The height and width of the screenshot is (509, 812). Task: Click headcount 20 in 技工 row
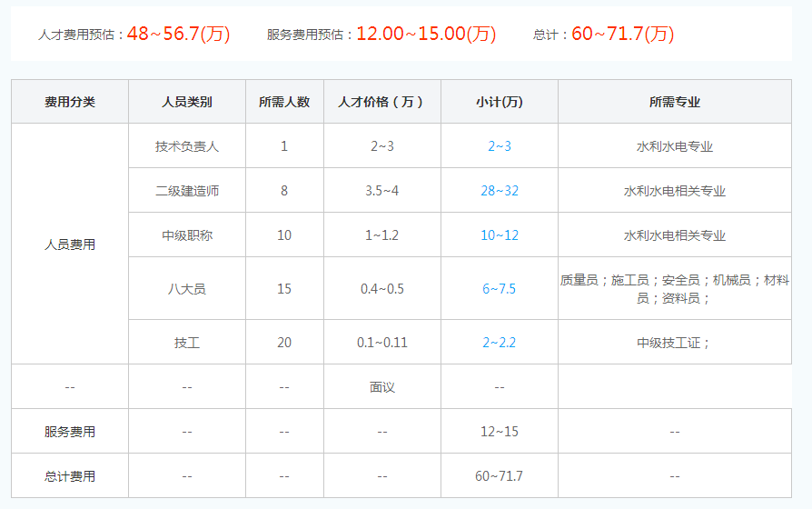(284, 343)
